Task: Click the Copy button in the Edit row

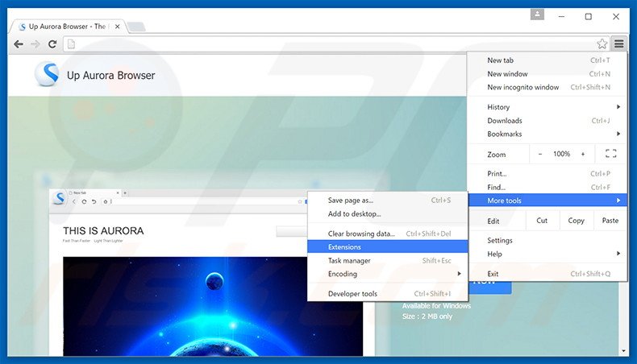Action: tap(576, 221)
